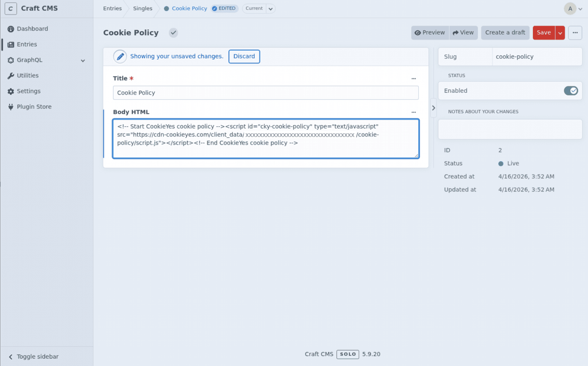Screen dimensions: 588x366
Task: Click the version number 5.9.20
Action: click(x=371, y=354)
